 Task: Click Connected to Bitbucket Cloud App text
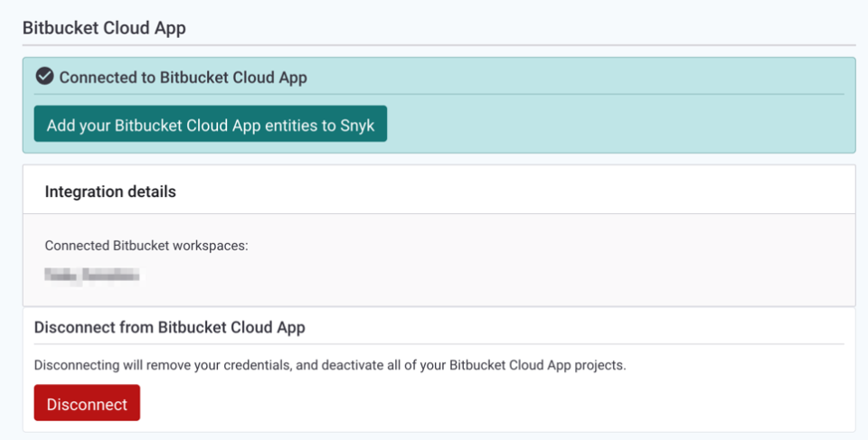click(184, 78)
